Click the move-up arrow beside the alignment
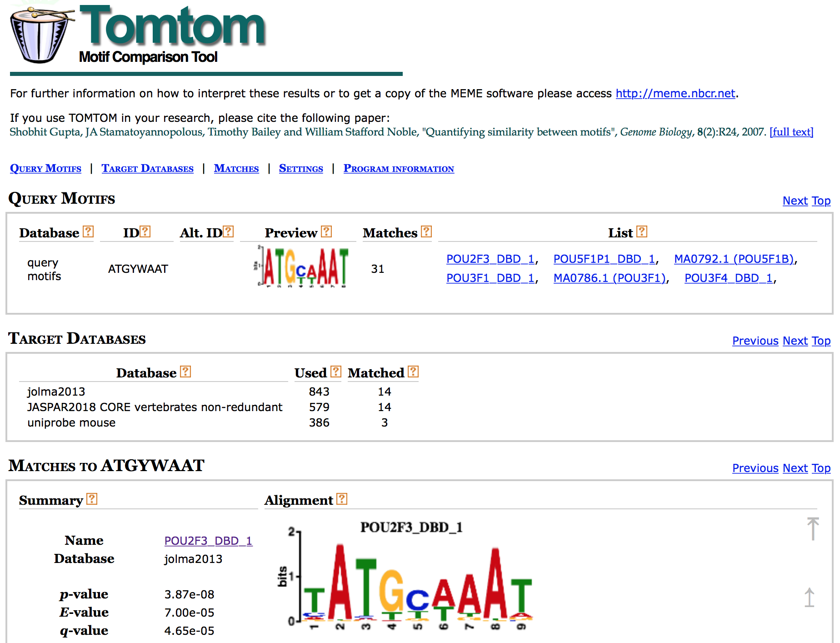The image size is (840, 643). pyautogui.click(x=810, y=598)
